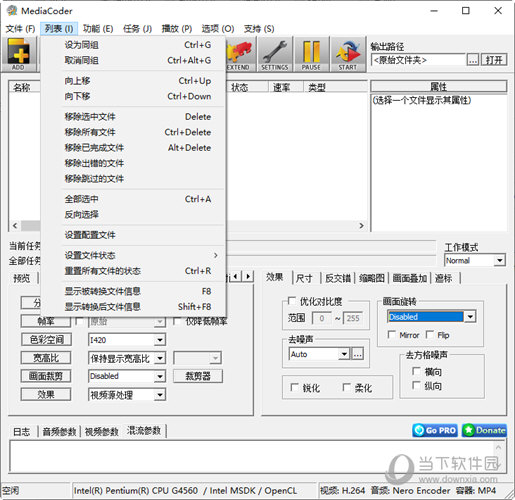Switch to the 反交错 tab
The image size is (515, 500).
point(338,278)
